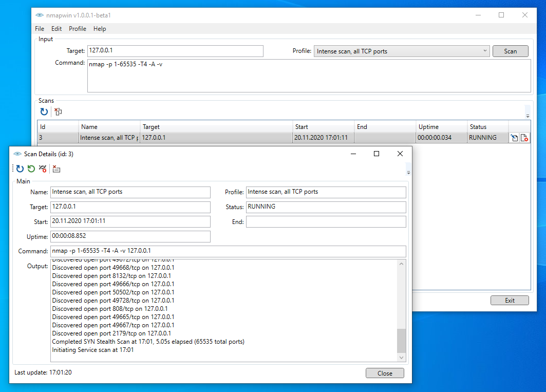The height and width of the screenshot is (392, 546).
Task: Click the blue refresh icon in Scan Details
Action: (20, 169)
